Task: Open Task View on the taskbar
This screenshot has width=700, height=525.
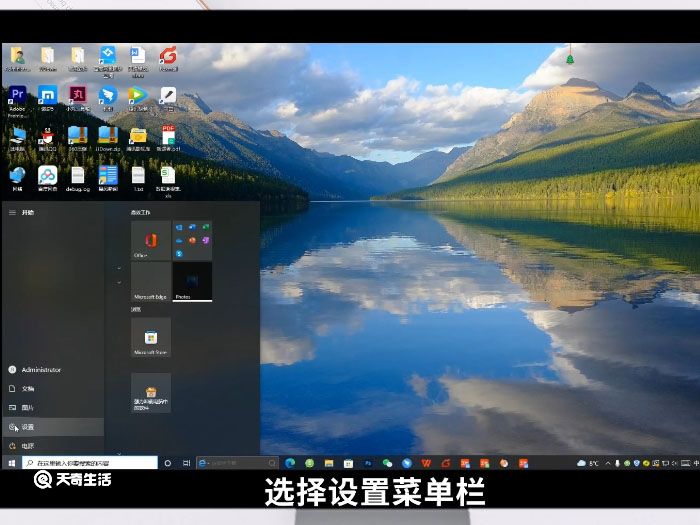Action: click(x=187, y=463)
